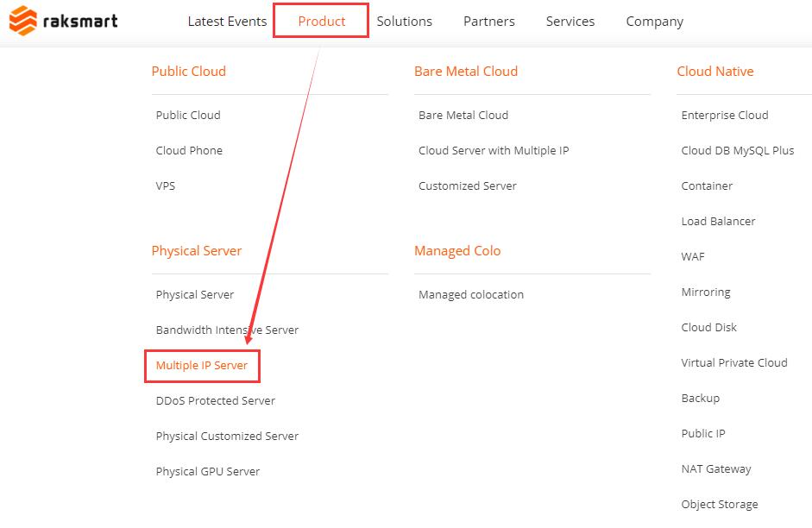The width and height of the screenshot is (812, 528).
Task: Select DDoS Protected Server
Action: 216,400
